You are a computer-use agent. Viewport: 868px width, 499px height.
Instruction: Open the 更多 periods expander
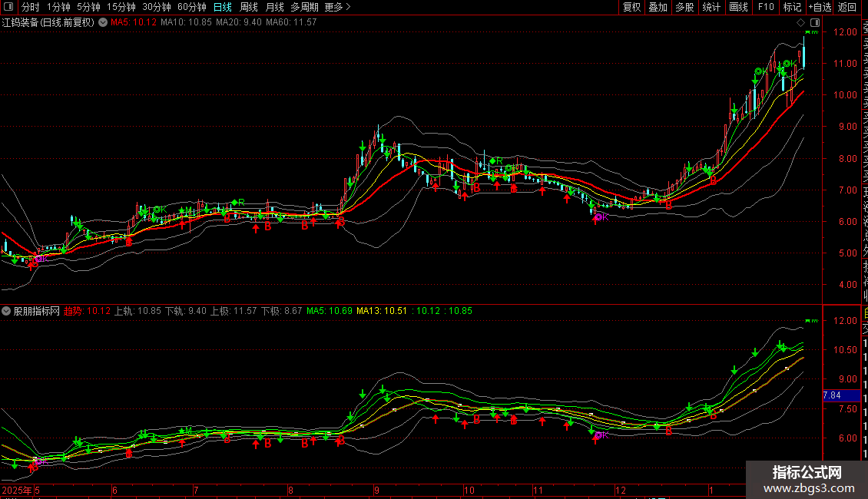336,7
